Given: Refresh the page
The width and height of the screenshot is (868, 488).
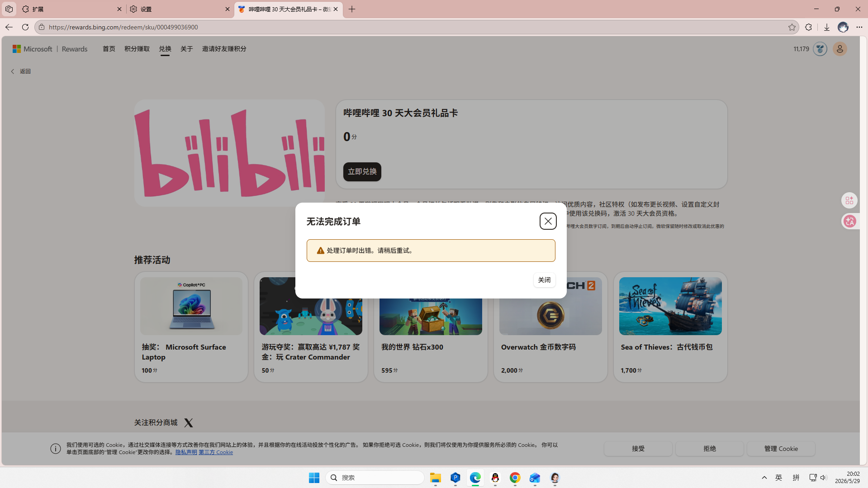Looking at the screenshot, I should click(25, 27).
